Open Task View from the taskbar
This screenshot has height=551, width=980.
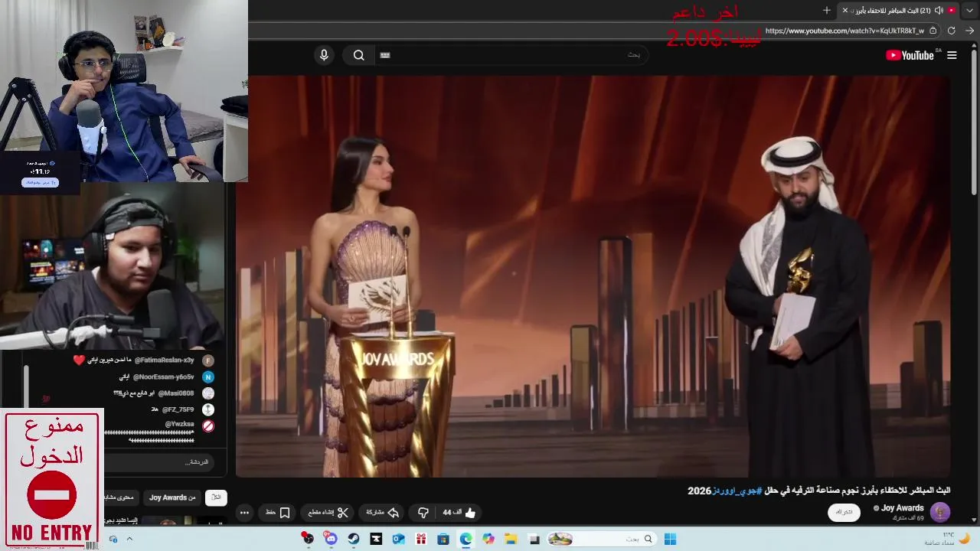534,540
